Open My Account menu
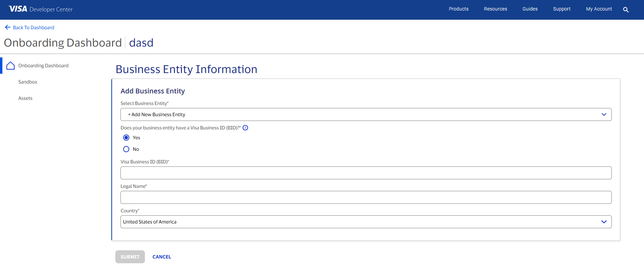The width and height of the screenshot is (644, 269). 599,9
